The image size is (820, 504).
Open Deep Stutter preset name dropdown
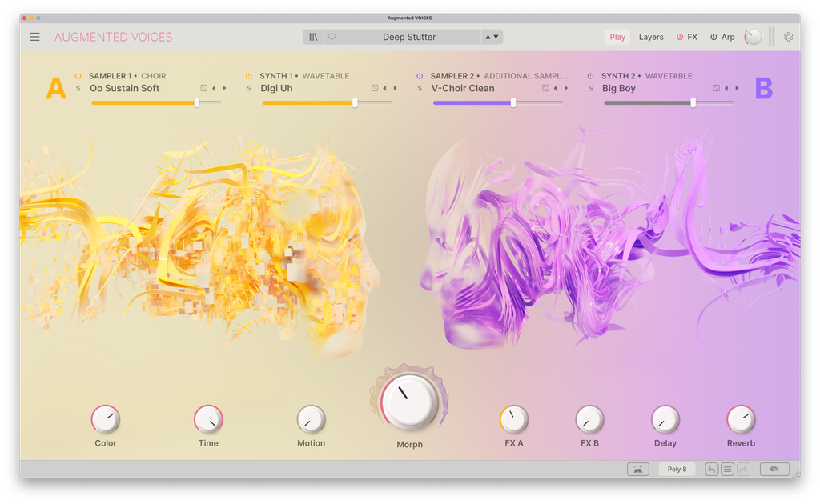coord(409,37)
